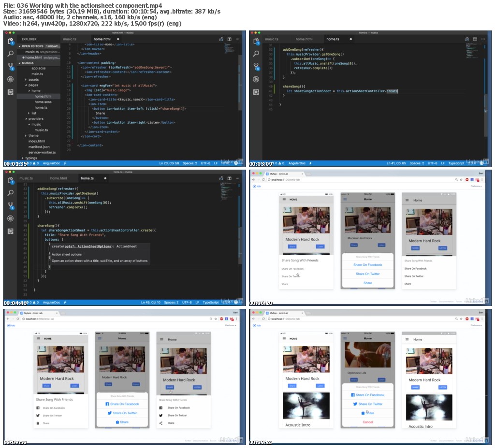Screen dimensions: 495x448
Task: Click hamburger menu of right phone, 00:09:23 frame
Action: point(407,339)
